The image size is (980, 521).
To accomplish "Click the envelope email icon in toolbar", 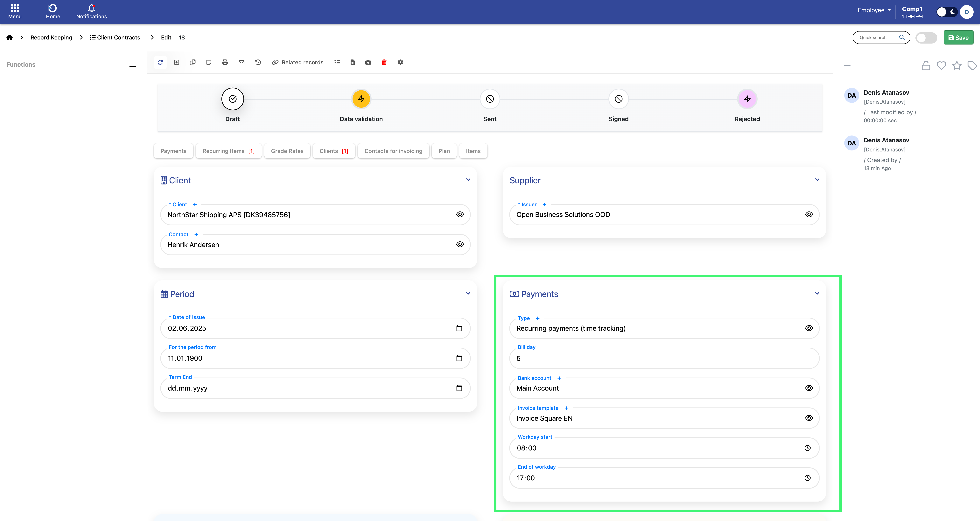I will tap(241, 62).
